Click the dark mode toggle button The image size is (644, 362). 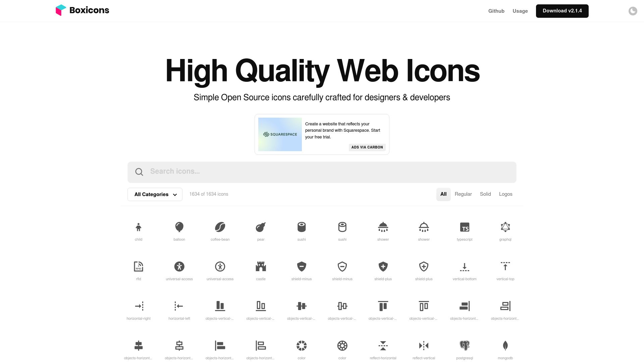pyautogui.click(x=633, y=11)
